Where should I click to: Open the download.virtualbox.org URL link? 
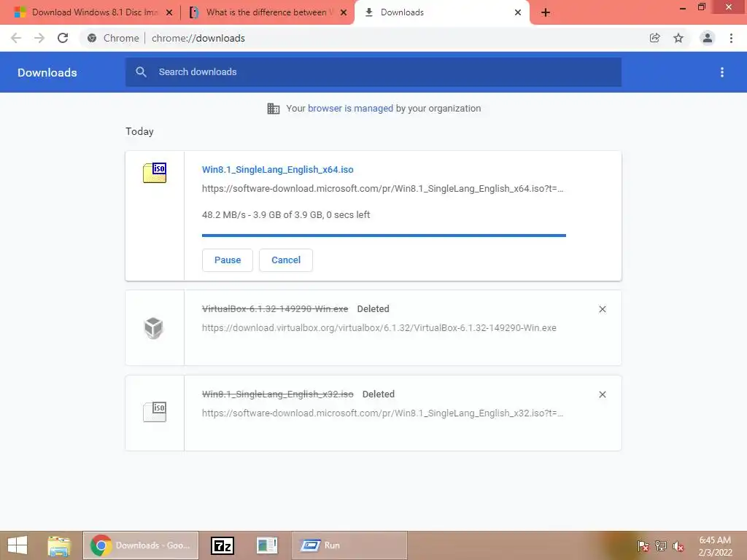click(x=379, y=327)
